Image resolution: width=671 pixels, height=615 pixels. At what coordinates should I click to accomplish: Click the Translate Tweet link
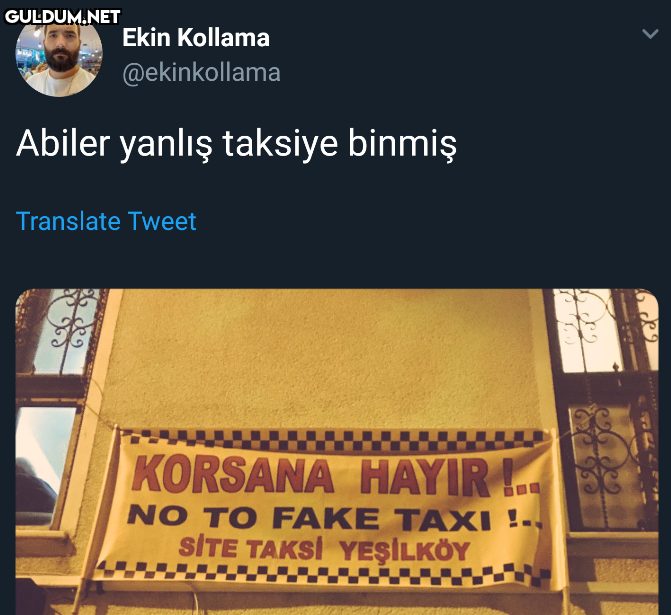(106, 221)
